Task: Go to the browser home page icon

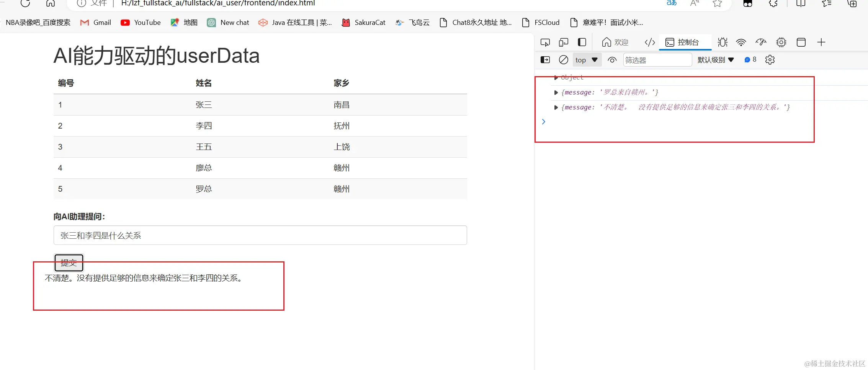Action: coord(50,3)
